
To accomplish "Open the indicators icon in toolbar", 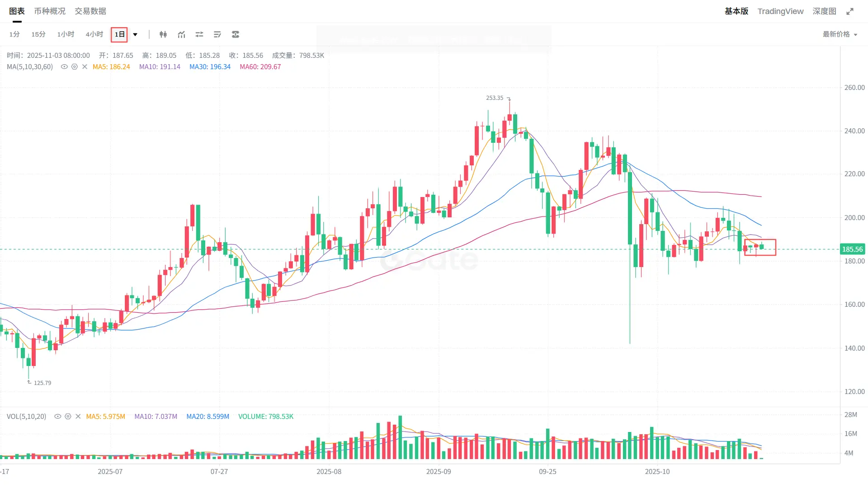I will tap(181, 34).
